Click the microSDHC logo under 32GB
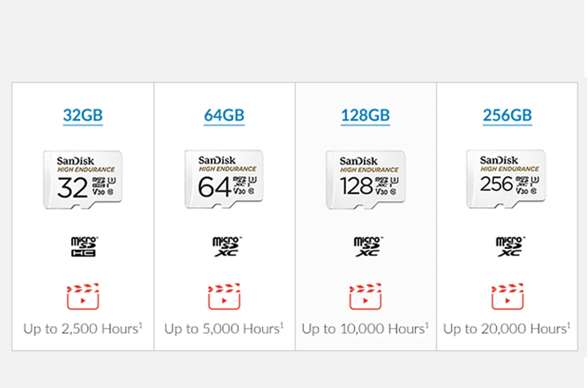The image size is (588, 388). [x=83, y=247]
